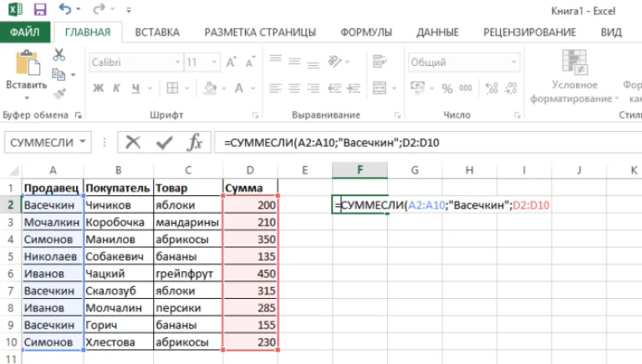642x364 pixels.
Task: Open the Общий number format dropdown
Action: click(x=513, y=62)
